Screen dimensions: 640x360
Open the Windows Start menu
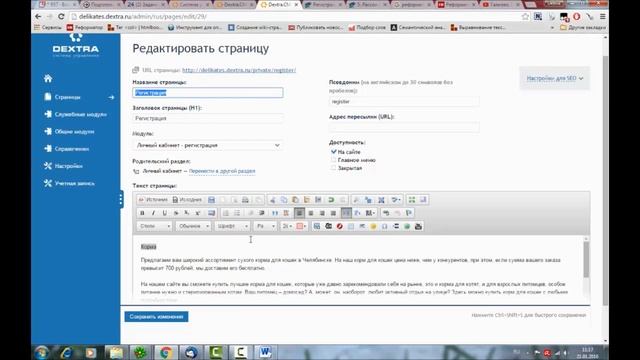pyautogui.click(x=42, y=352)
